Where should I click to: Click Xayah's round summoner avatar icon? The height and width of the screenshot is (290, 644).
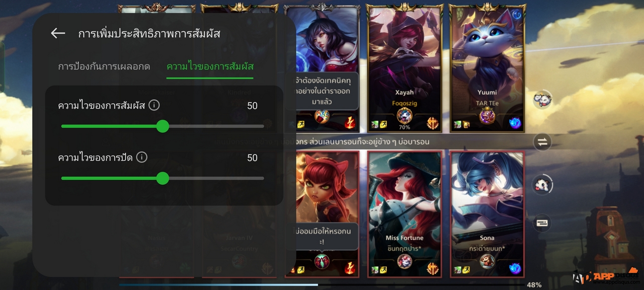point(405,116)
